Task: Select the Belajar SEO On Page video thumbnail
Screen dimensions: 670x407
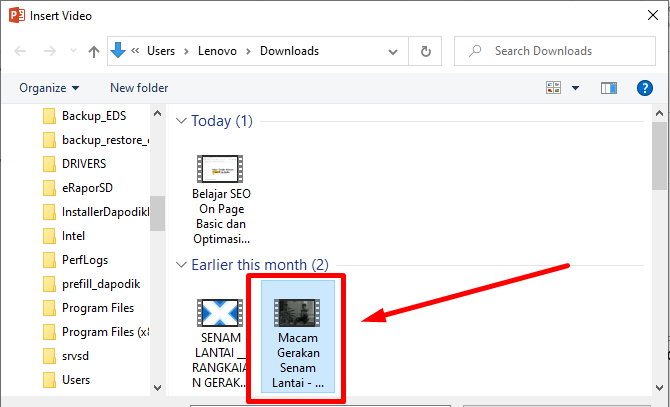Action: [x=220, y=169]
